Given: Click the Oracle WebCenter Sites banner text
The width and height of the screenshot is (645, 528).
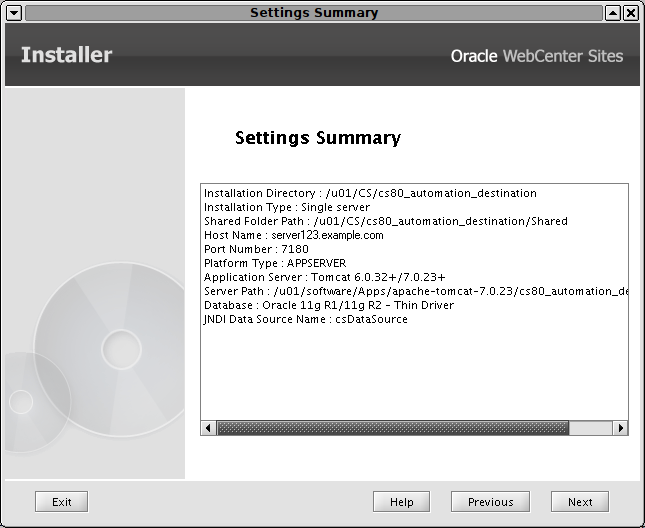Looking at the screenshot, I should (537, 56).
